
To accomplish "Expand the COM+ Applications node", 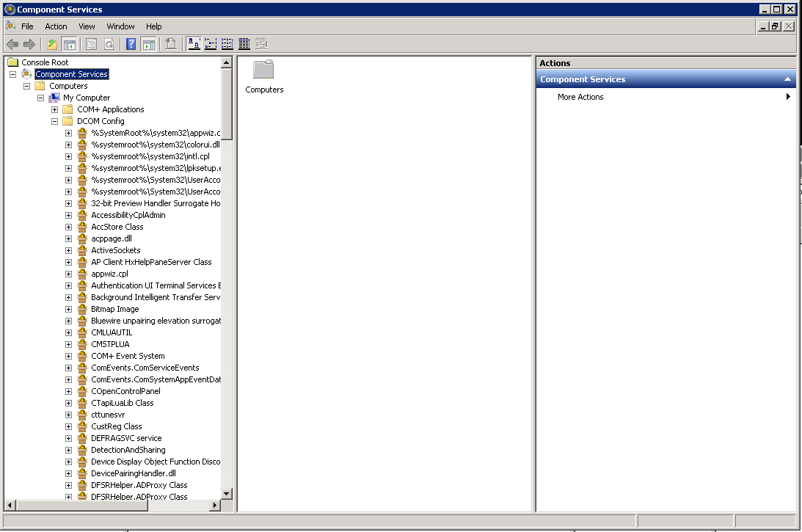I will point(55,109).
